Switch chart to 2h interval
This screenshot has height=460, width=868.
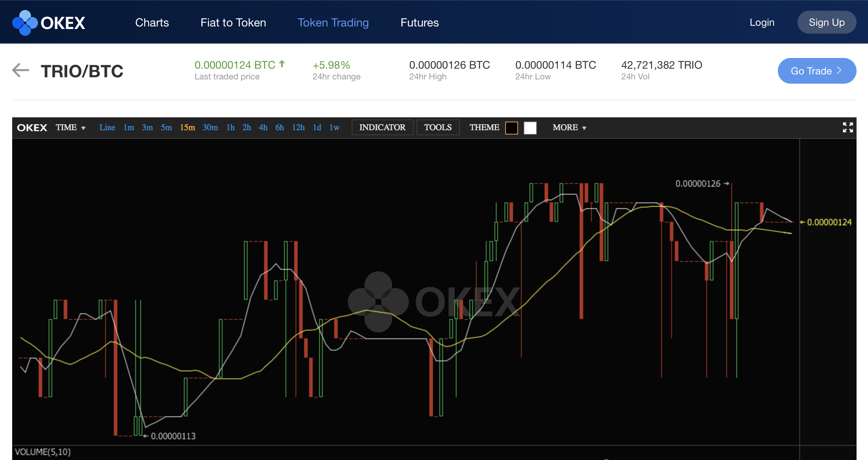tap(247, 127)
